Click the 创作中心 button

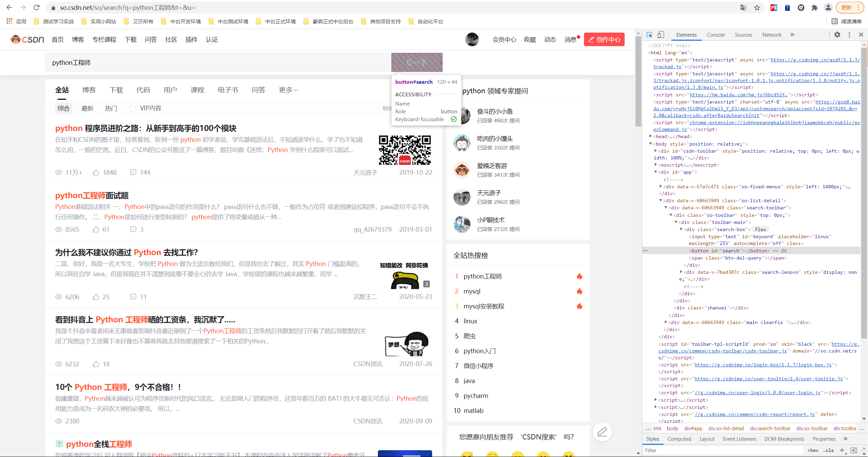pyautogui.click(x=604, y=39)
